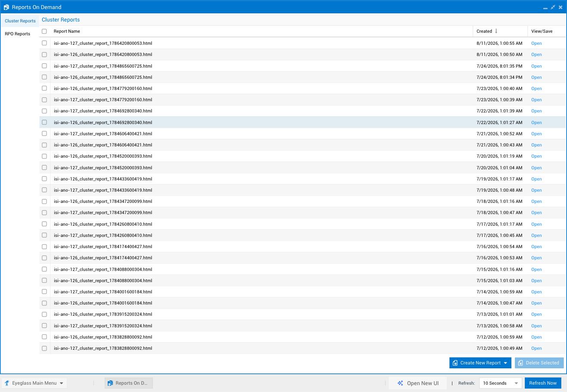Sort by the Report Name column header
The height and width of the screenshot is (392, 567).
(x=262, y=31)
